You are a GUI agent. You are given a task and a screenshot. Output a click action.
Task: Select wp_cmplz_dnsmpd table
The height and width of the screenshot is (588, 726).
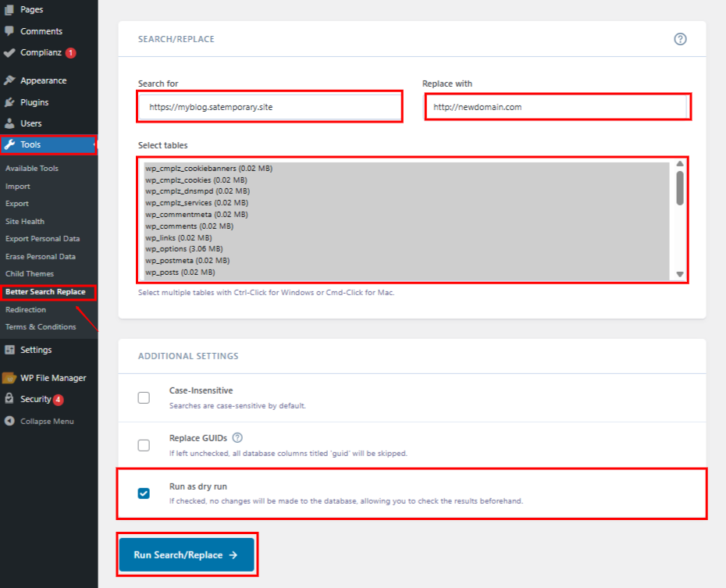pyautogui.click(x=407, y=191)
